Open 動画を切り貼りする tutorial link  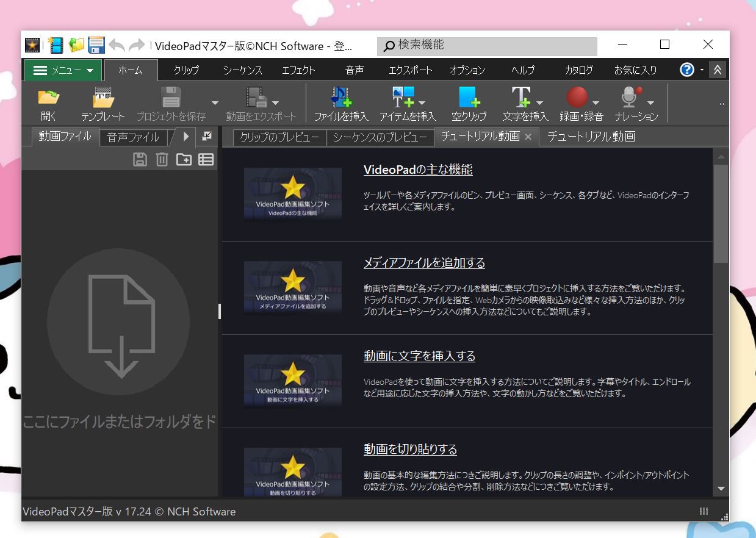coord(410,450)
